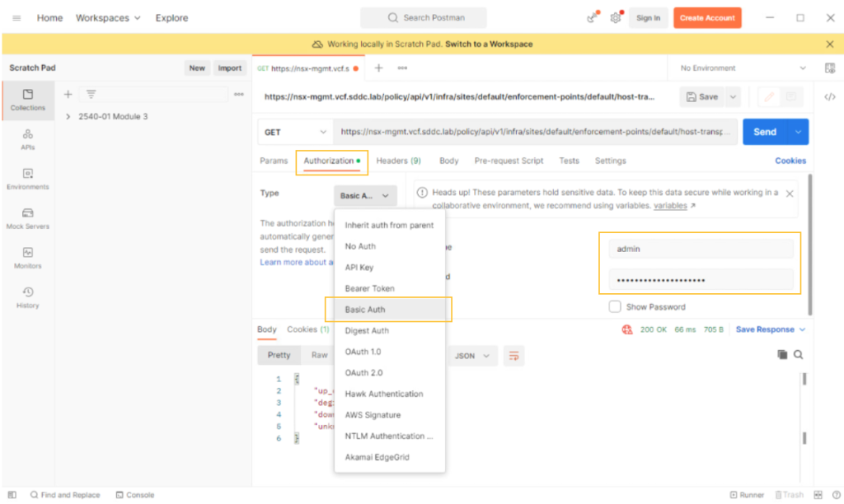Screen dimensions: 844x504
Task: Open the GET method dropdown
Action: tap(295, 132)
